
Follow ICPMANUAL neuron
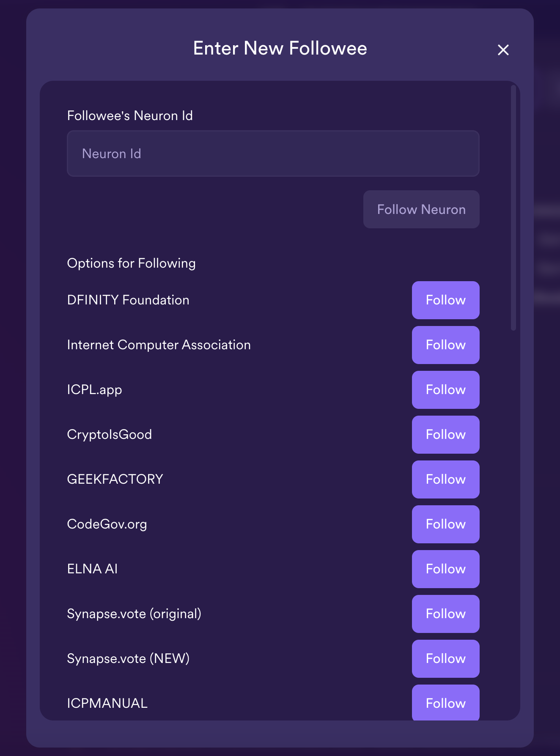pos(445,703)
